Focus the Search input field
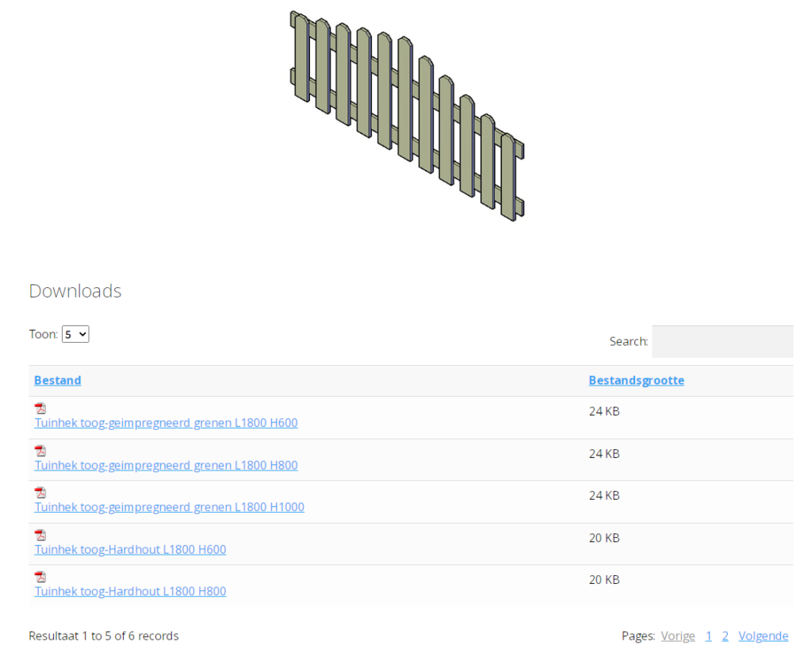 pos(722,341)
